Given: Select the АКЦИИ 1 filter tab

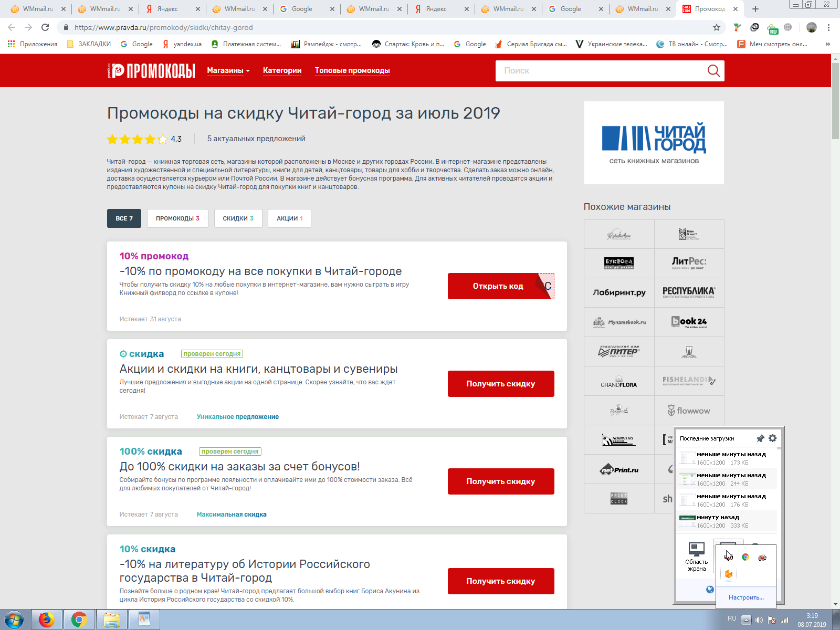Looking at the screenshot, I should 290,218.
